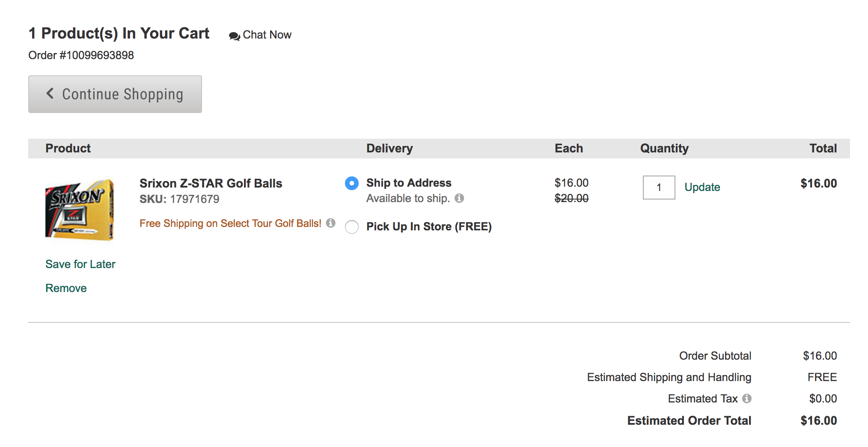Click the Continue Shopping button label
The image size is (868, 447).
tap(122, 94)
